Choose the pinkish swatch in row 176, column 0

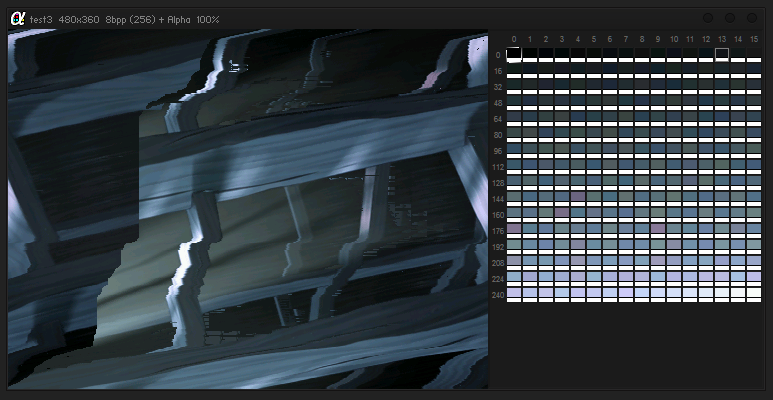point(513,229)
